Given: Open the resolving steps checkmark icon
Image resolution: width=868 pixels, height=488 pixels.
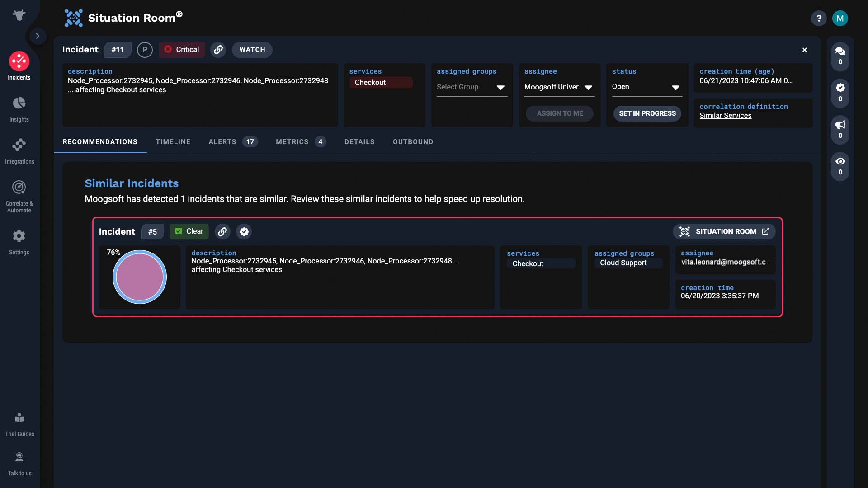Looking at the screenshot, I should coord(840,93).
